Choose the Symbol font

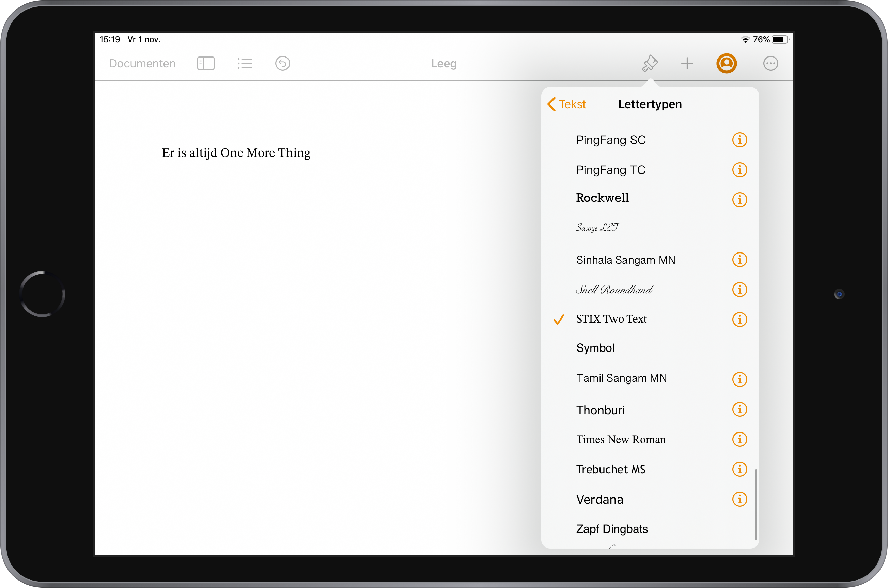click(595, 348)
